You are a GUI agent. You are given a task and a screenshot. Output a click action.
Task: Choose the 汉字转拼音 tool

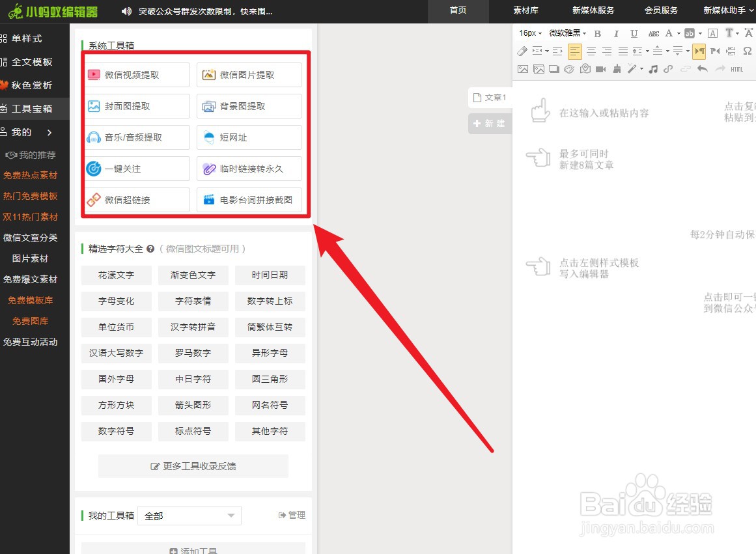coord(193,327)
